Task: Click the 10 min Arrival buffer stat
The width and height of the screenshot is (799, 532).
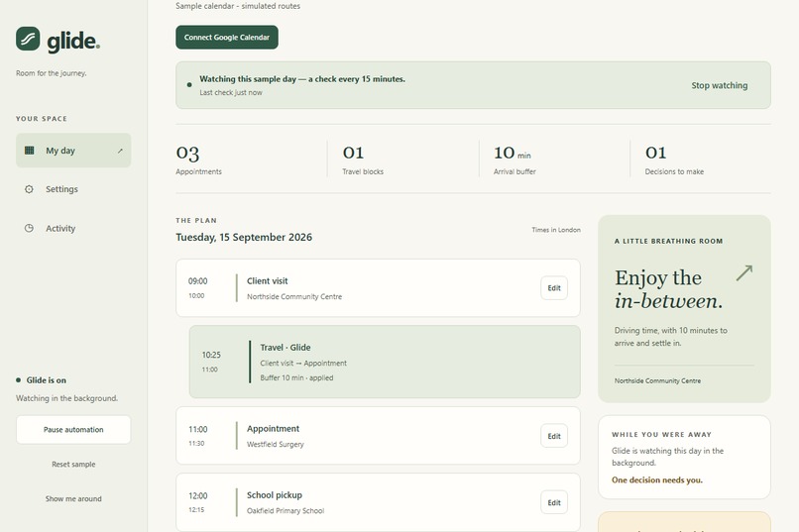Action: coord(514,159)
